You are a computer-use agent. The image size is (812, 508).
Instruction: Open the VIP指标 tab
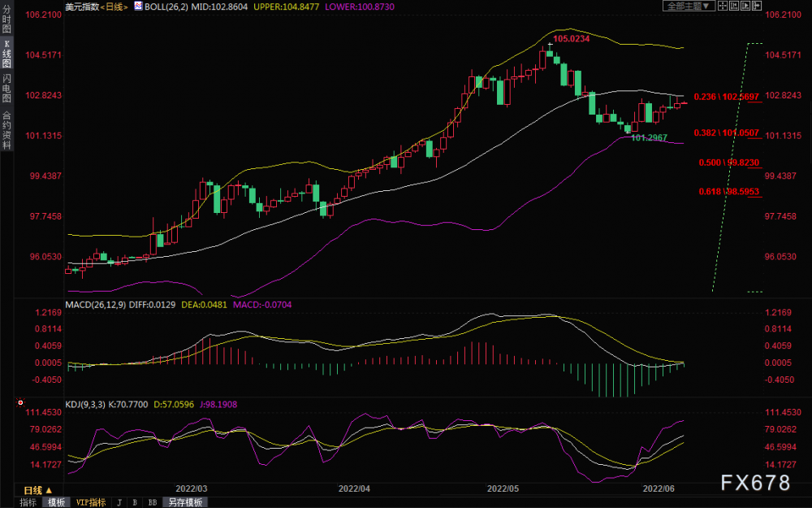pos(91,502)
